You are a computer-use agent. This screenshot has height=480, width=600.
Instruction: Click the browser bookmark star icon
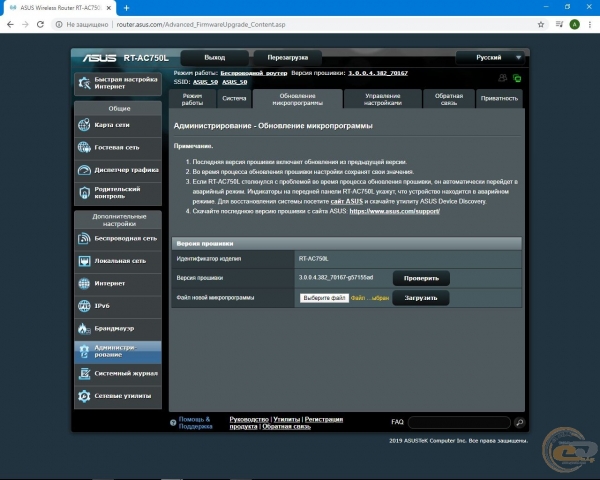(541, 24)
